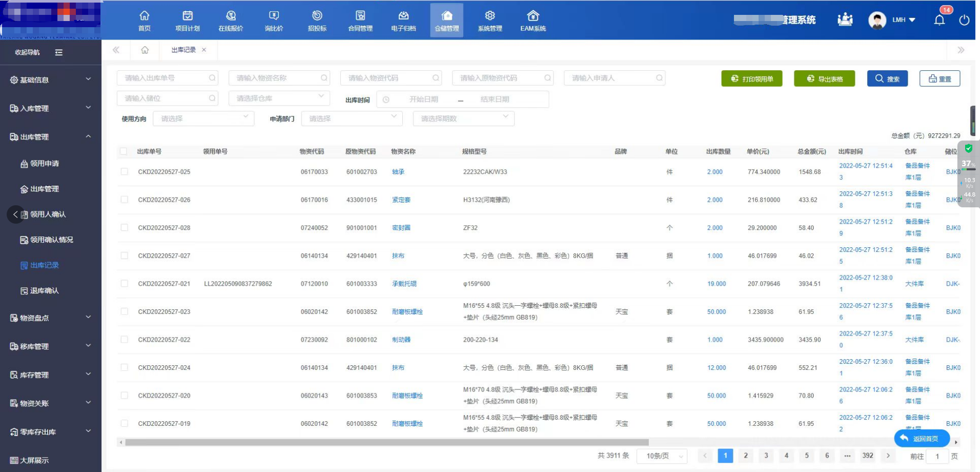Open the 仓储管理 module icon
Viewport: 980px width, 472px height.
[x=447, y=16]
